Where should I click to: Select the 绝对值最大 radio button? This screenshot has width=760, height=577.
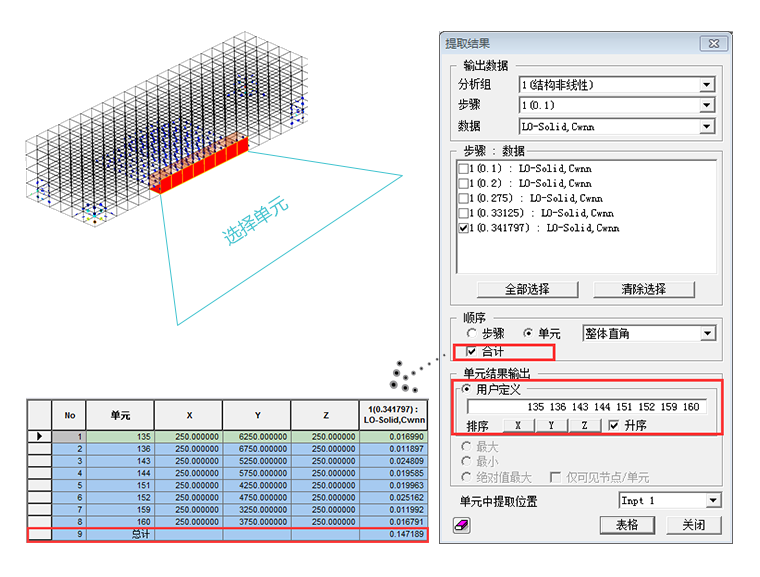pos(466,477)
